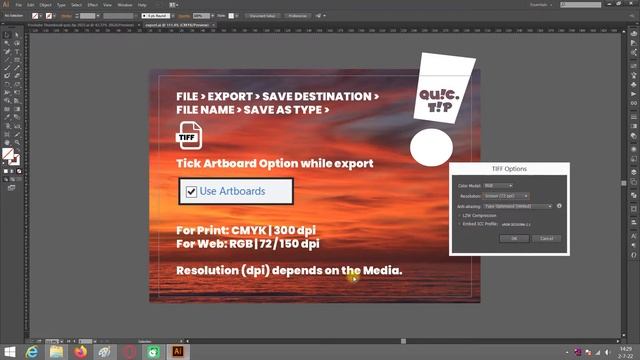Open Firefox from the taskbar
Screen dimensions: 640x360
pyautogui.click(x=80, y=352)
